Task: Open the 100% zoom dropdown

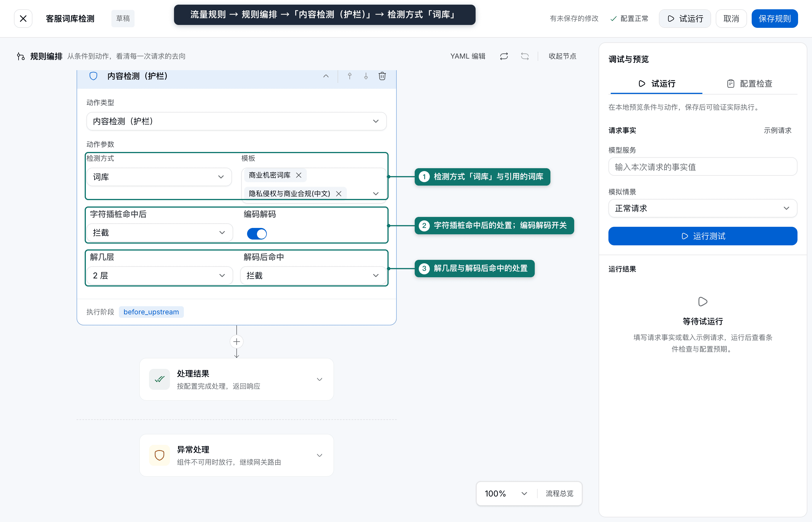Action: click(506, 494)
